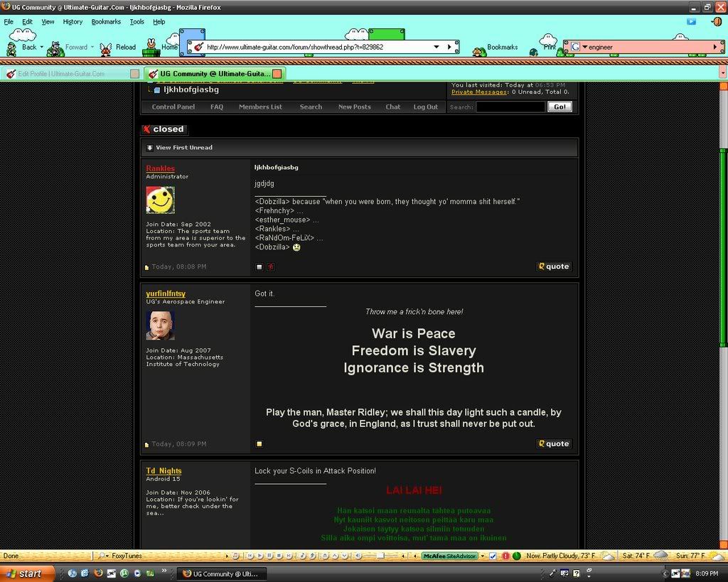The width and height of the screenshot is (728, 582).
Task: Click Rankles' smiley avatar
Action: coord(160,200)
